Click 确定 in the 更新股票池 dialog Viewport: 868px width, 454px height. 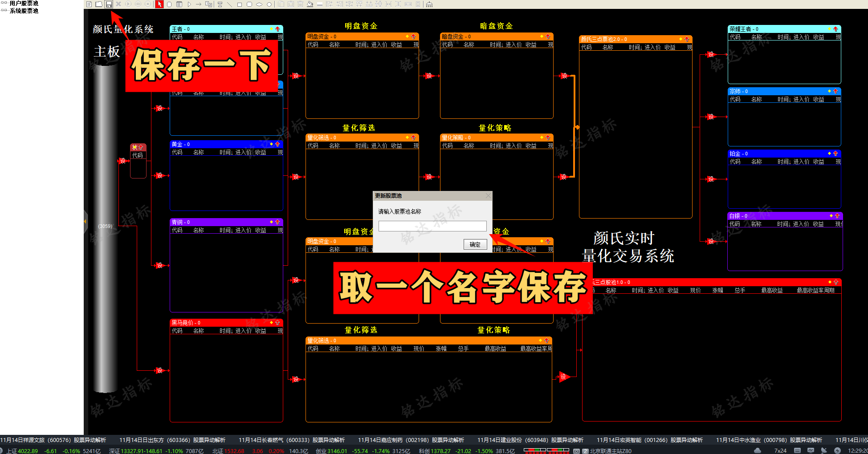475,244
